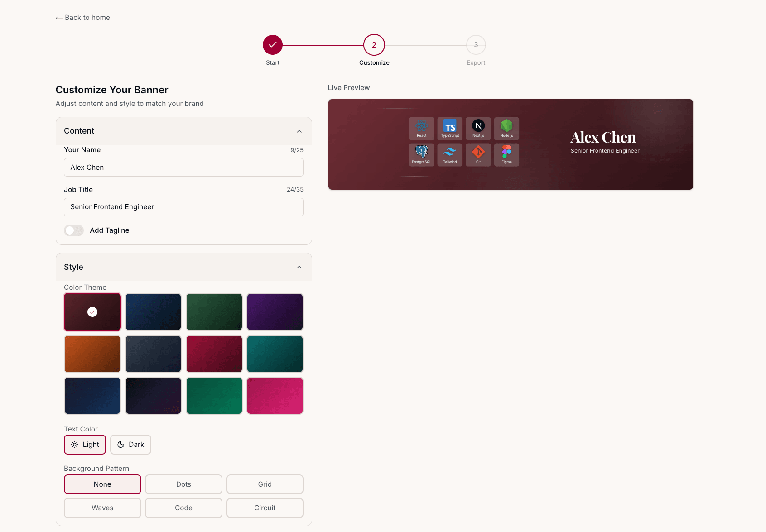Click the Back to home link
The height and width of the screenshot is (532, 766).
[x=82, y=17]
